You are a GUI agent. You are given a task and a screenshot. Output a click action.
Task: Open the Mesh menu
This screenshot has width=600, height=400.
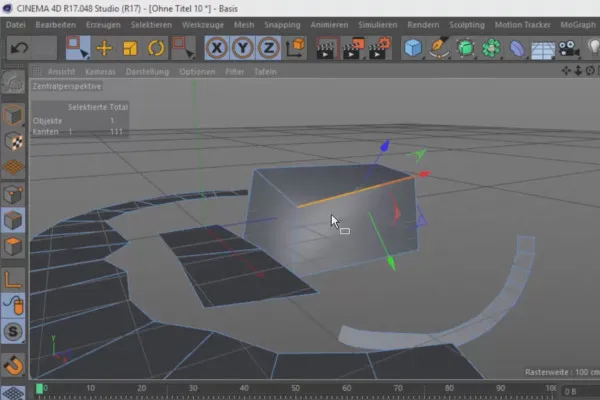[x=244, y=25]
